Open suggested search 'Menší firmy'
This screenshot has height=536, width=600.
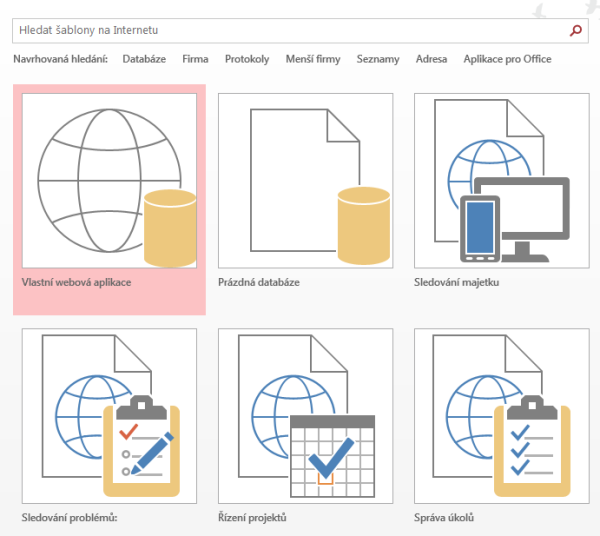click(313, 59)
